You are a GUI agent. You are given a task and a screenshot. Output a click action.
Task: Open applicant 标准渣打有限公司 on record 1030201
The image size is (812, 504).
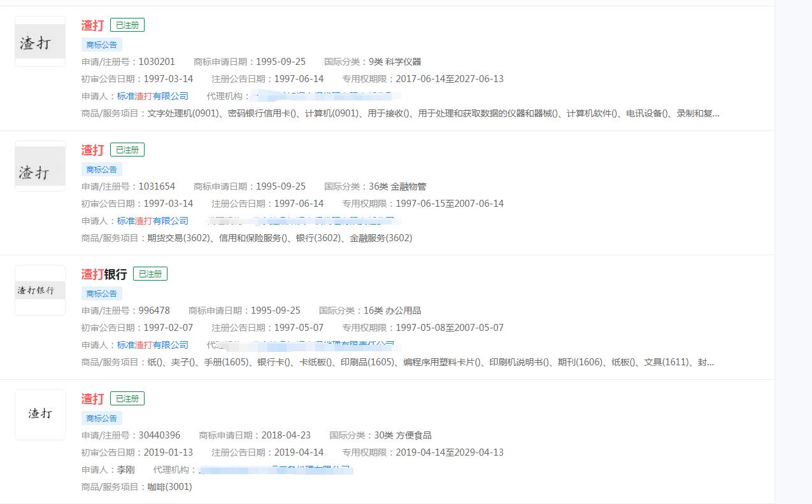(153, 96)
